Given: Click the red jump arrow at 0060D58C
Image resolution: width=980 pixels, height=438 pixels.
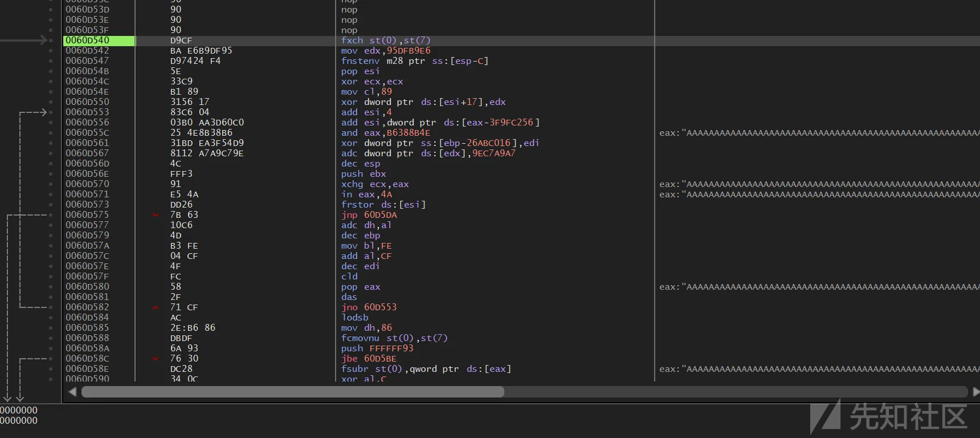Looking at the screenshot, I should pyautogui.click(x=156, y=359).
